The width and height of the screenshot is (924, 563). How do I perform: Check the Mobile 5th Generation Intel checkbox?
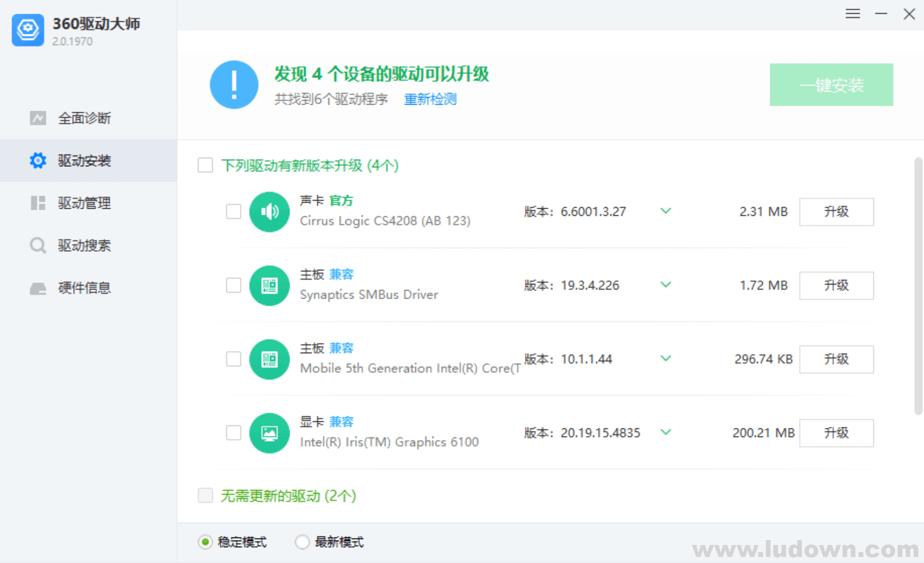pyautogui.click(x=233, y=359)
